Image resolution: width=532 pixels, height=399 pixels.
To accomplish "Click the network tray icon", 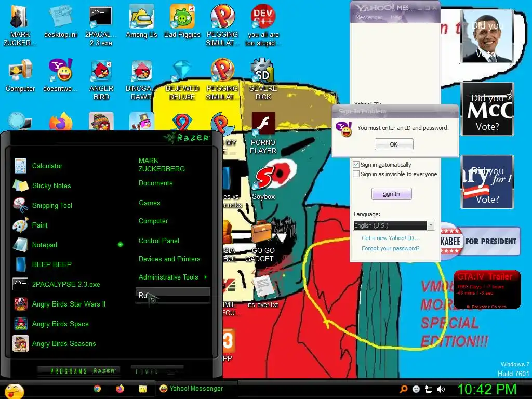I will [x=429, y=389].
